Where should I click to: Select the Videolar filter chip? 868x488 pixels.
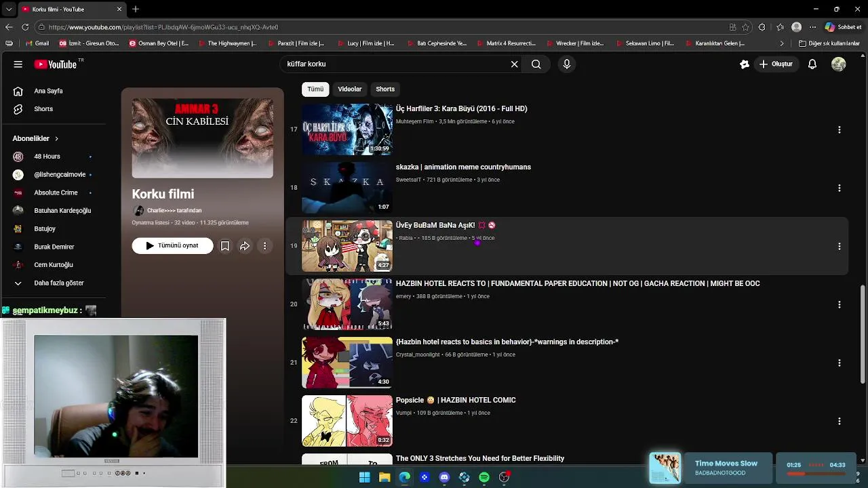coord(350,89)
